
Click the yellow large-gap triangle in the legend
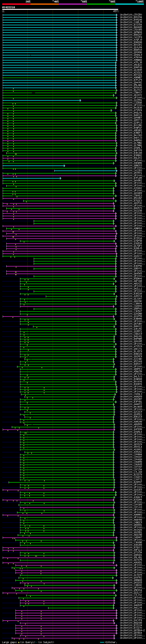(19, 642)
